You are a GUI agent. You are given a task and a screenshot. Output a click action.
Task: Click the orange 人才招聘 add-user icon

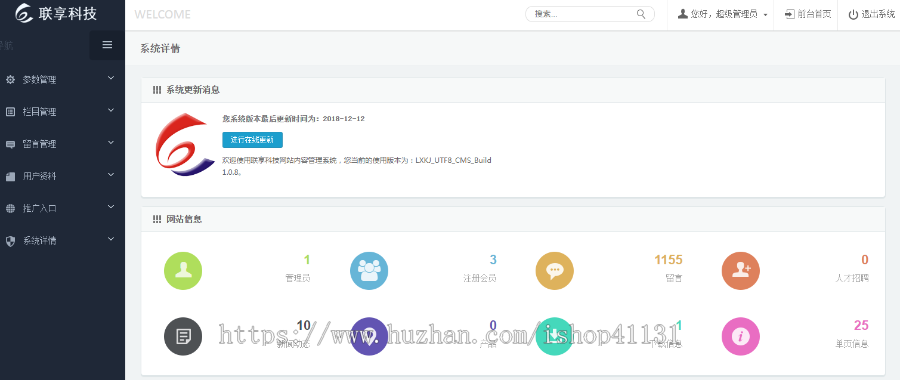pyautogui.click(x=740, y=270)
